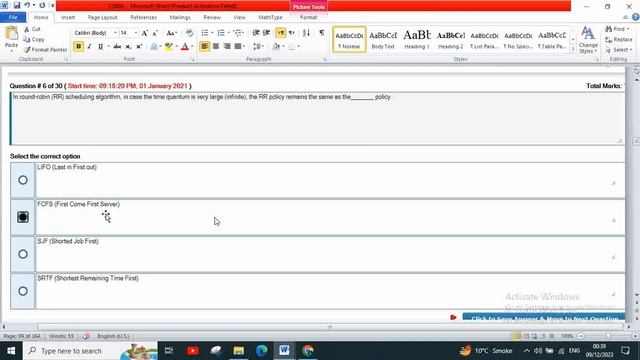Set right-to-left text direction
640x360 pixels.
tap(291, 33)
